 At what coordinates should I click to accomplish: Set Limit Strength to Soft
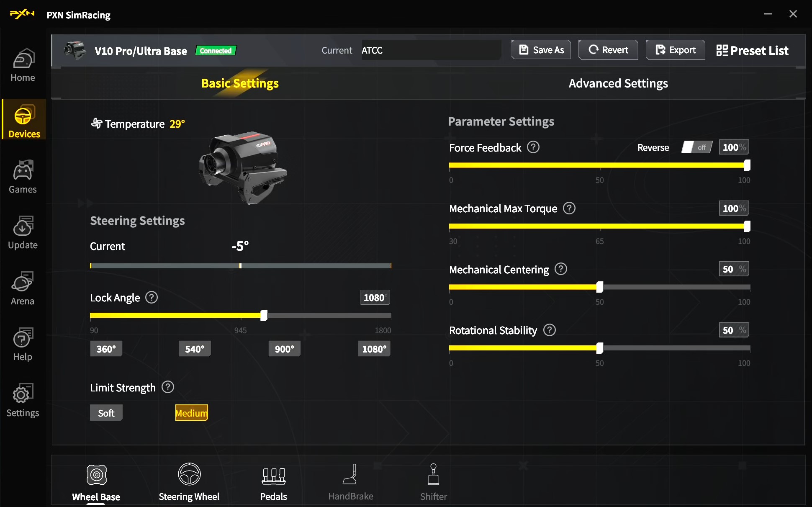pyautogui.click(x=106, y=413)
